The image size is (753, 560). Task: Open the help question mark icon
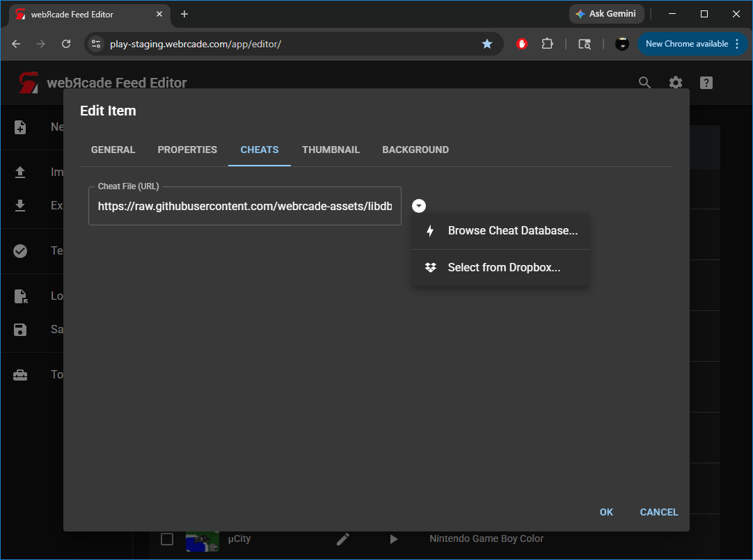pyautogui.click(x=706, y=83)
